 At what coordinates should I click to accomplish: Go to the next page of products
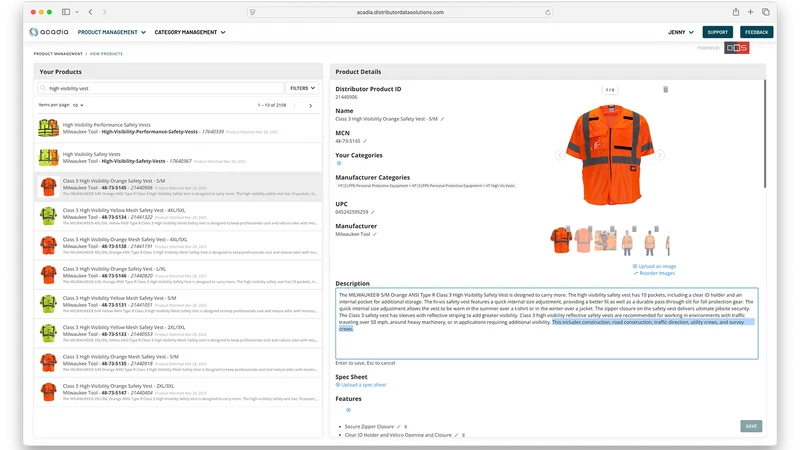click(310, 106)
